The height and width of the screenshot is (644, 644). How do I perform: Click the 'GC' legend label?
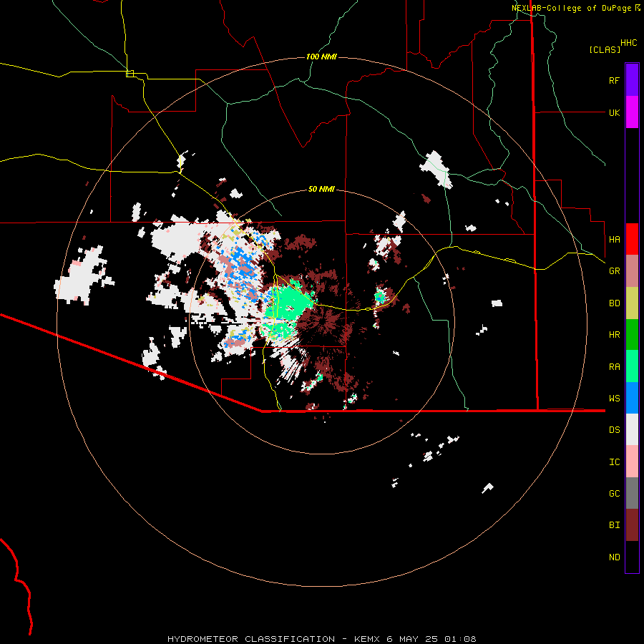[614, 493]
